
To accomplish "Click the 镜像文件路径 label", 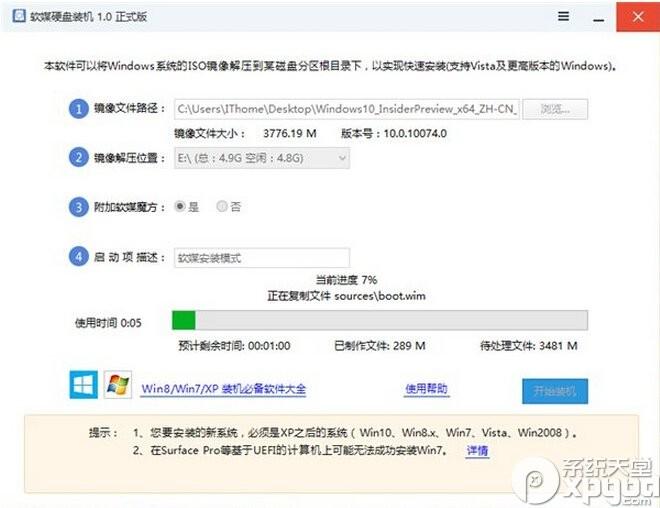I will click(x=129, y=109).
